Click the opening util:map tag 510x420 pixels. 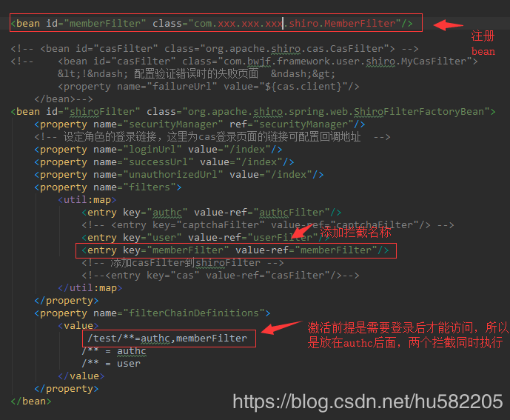coord(87,200)
